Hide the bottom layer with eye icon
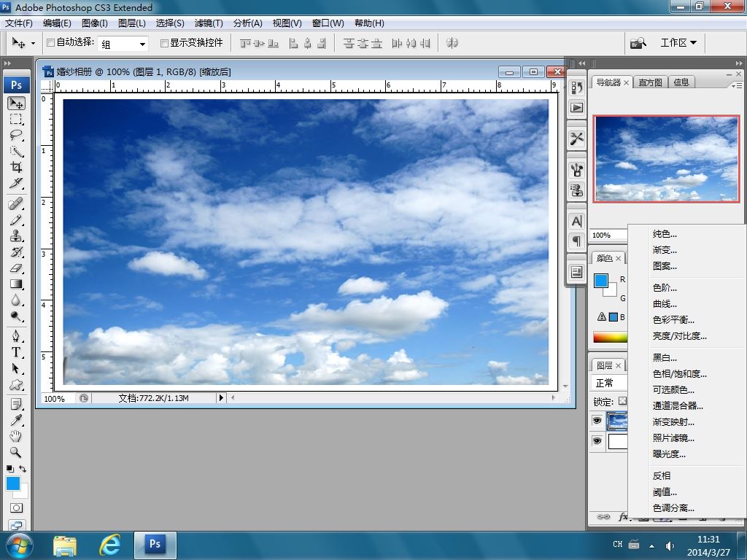The height and width of the screenshot is (560, 747). pos(597,441)
